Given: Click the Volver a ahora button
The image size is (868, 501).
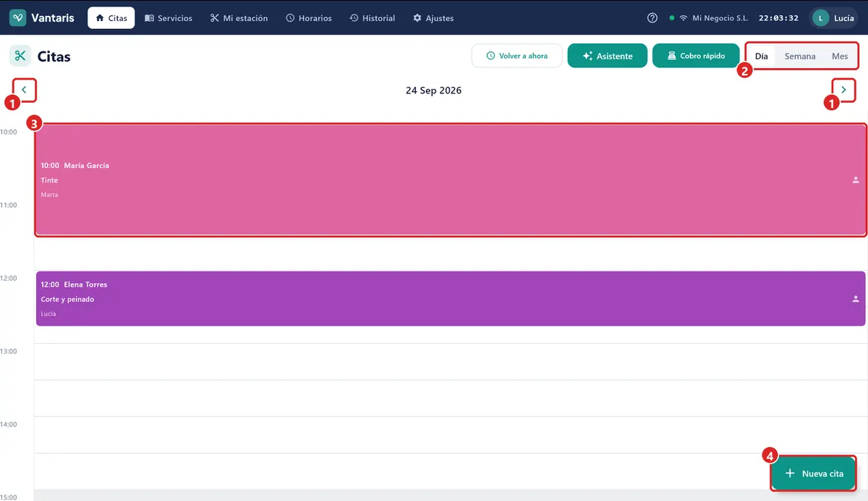Looking at the screenshot, I should [517, 56].
